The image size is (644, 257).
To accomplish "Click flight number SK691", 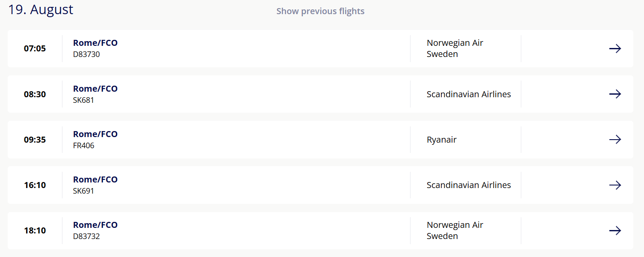I will [x=83, y=191].
